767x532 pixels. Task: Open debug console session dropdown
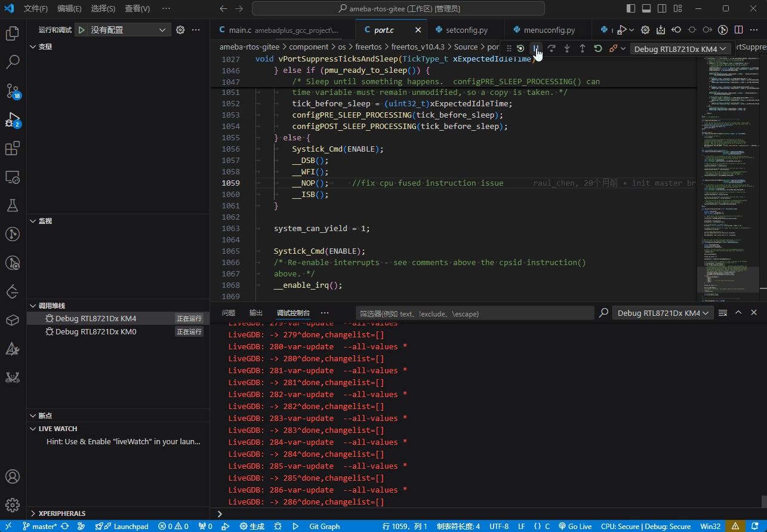coord(663,313)
